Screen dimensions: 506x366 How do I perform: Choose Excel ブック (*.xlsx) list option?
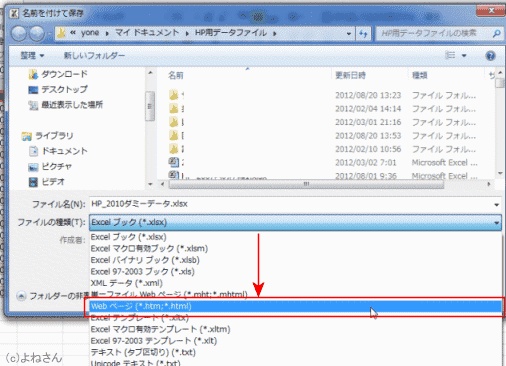coord(295,237)
